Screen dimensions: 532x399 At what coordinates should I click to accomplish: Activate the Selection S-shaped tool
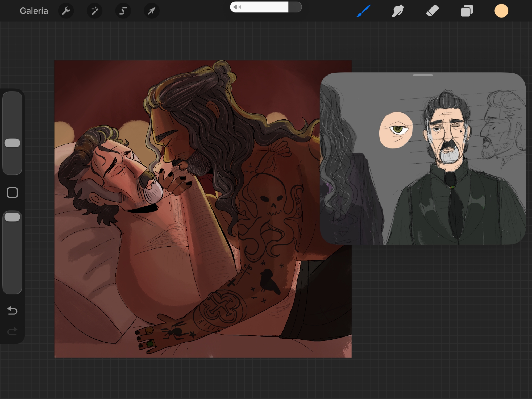pyautogui.click(x=123, y=11)
